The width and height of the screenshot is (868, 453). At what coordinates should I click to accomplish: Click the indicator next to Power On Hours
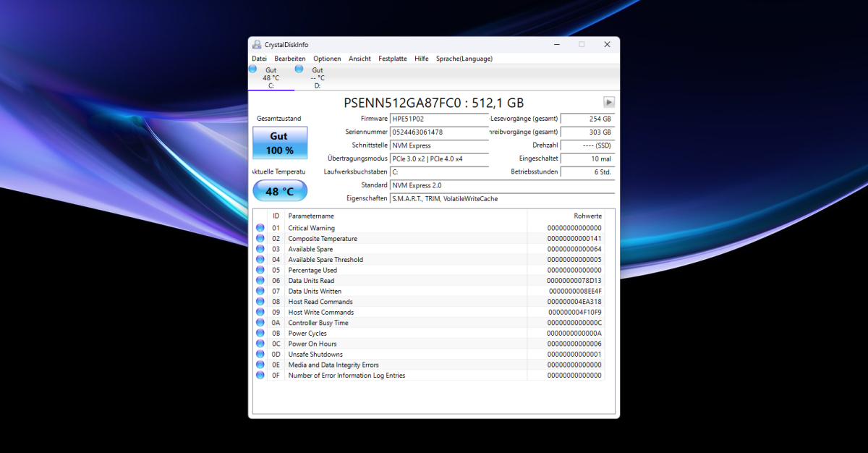(260, 343)
